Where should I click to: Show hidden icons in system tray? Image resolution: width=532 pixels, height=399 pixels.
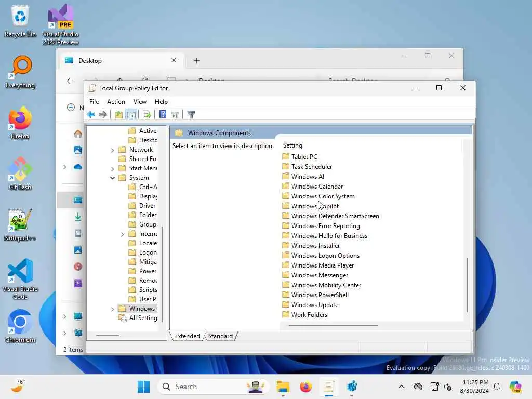(x=402, y=387)
